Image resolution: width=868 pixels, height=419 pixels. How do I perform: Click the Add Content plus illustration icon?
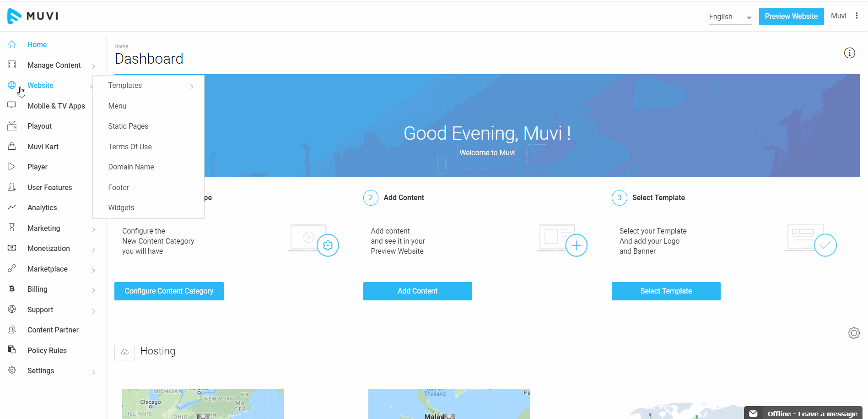577,245
